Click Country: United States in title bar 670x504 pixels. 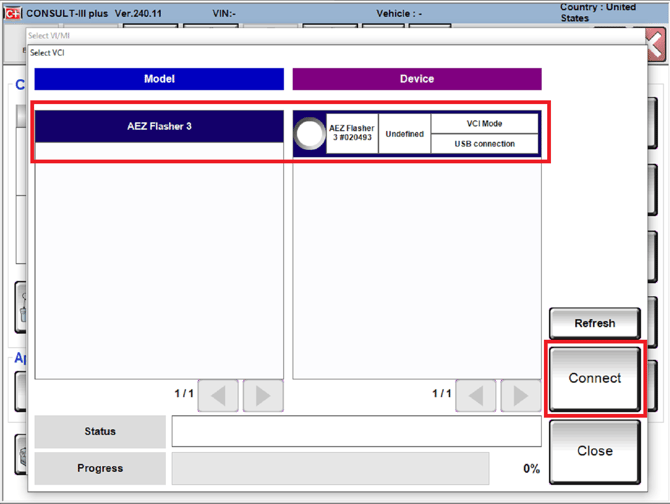[598, 13]
